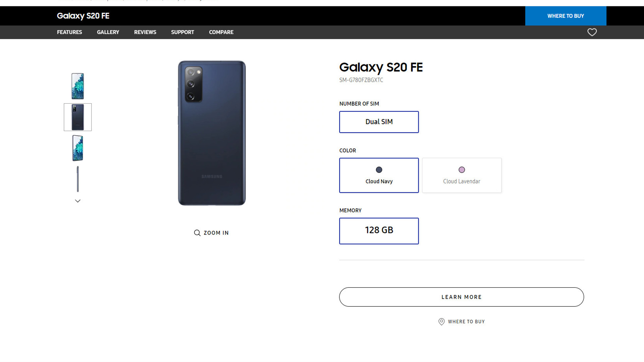The height and width of the screenshot is (362, 644).
Task: Click the third teal-colored thumbnail
Action: (x=78, y=147)
